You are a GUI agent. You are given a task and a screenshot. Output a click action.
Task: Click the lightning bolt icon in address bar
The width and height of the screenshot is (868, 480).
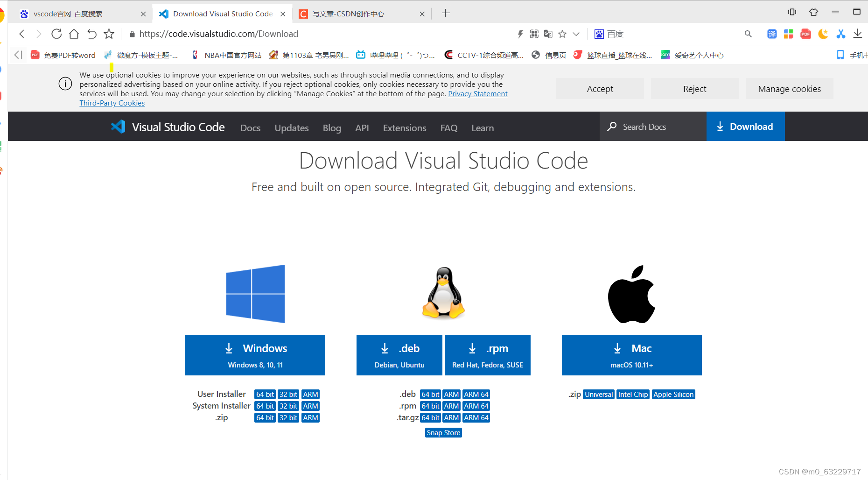(x=520, y=34)
